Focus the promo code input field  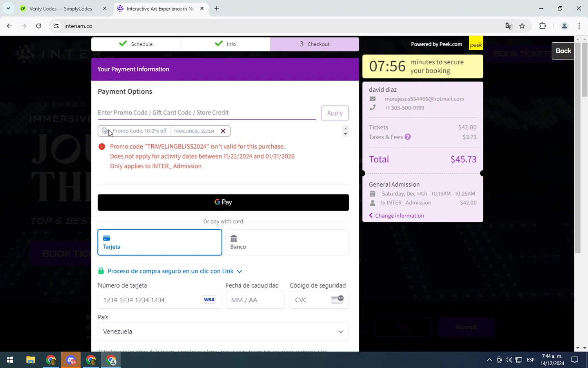click(207, 113)
